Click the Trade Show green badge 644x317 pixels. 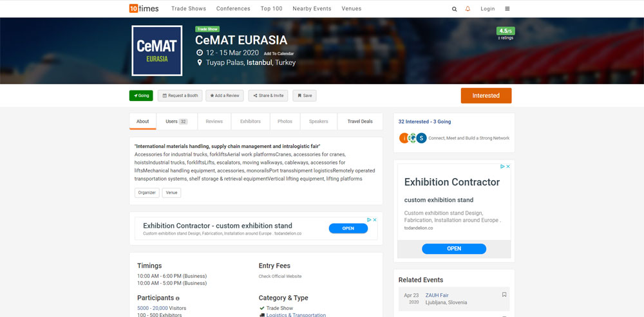point(207,29)
